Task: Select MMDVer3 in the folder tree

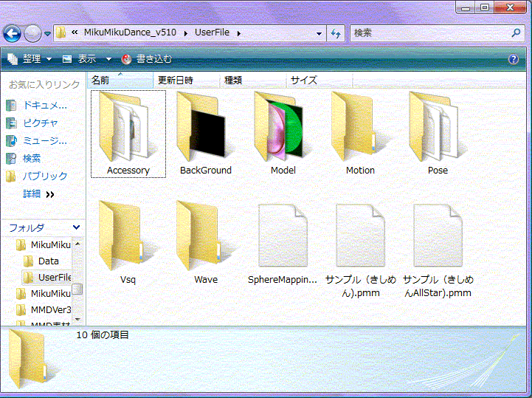Action: 44,309
